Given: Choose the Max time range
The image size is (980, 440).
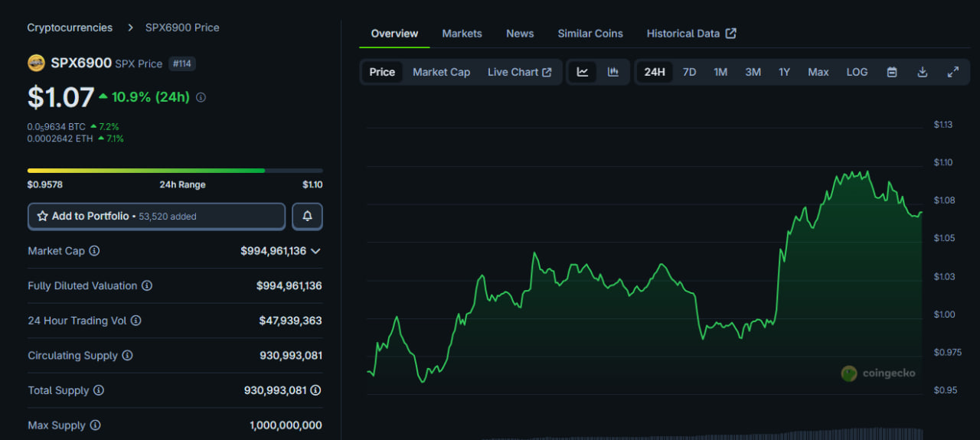Looking at the screenshot, I should [x=818, y=72].
